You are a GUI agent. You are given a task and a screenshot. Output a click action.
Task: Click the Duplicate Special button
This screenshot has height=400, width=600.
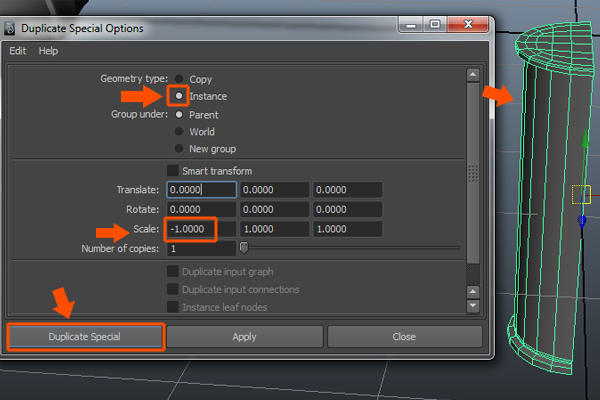86,337
